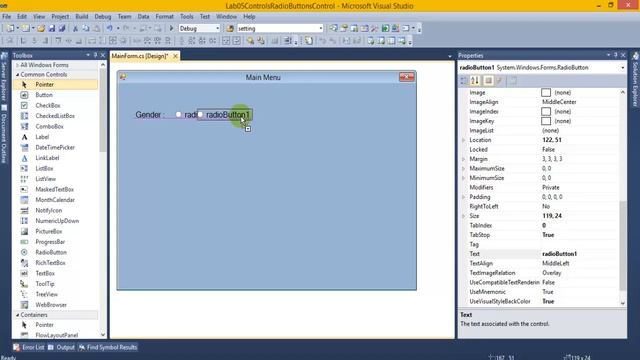This screenshot has width=640, height=360.
Task: Select the Gender label on the form
Action: click(x=150, y=115)
